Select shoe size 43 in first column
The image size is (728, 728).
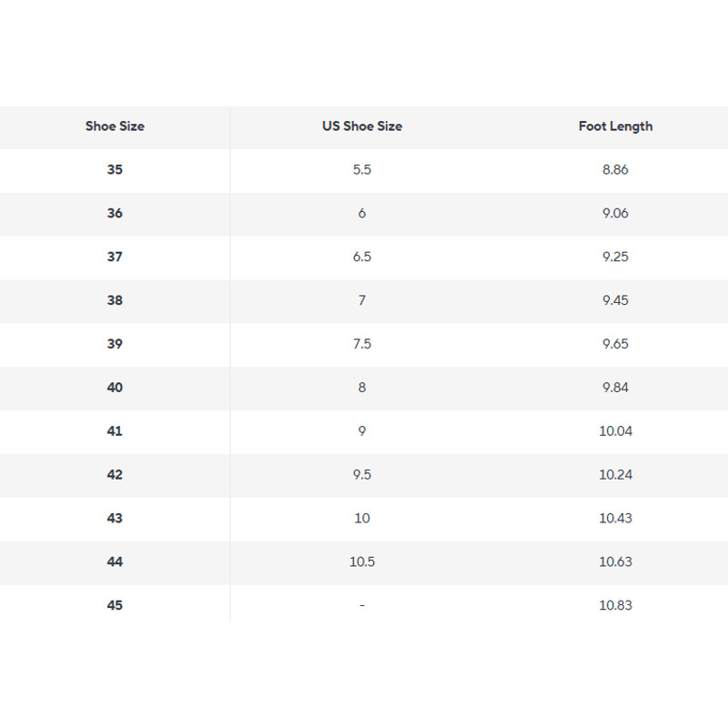[x=115, y=518]
